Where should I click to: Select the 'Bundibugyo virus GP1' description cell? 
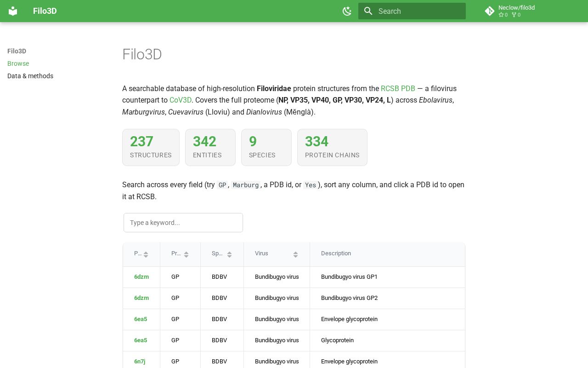tap(387, 277)
